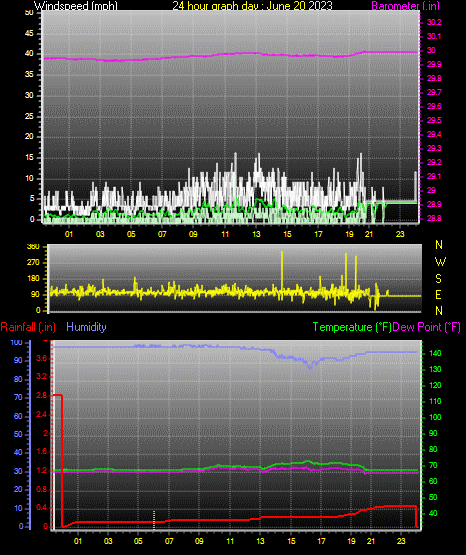Click 180 on the wind direction axis
The width and height of the screenshot is (466, 555).
click(x=33, y=279)
